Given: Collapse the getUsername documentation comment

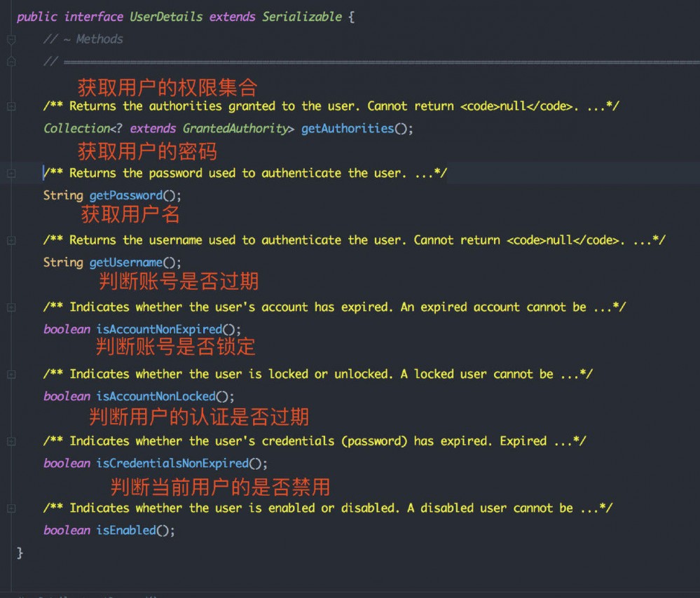Looking at the screenshot, I should (x=10, y=240).
